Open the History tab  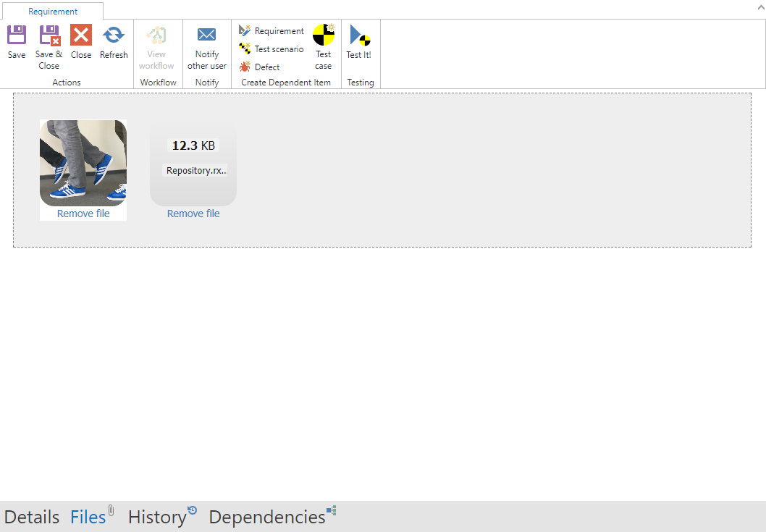click(x=157, y=517)
